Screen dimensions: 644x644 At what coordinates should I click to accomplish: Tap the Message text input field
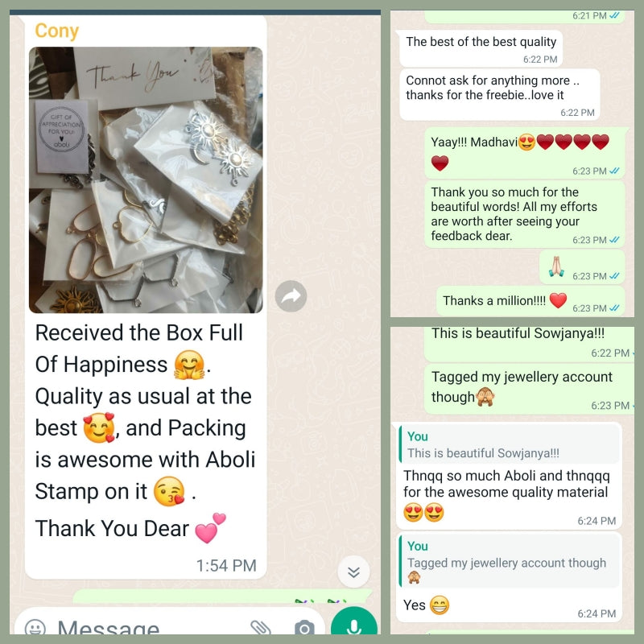coord(152,628)
